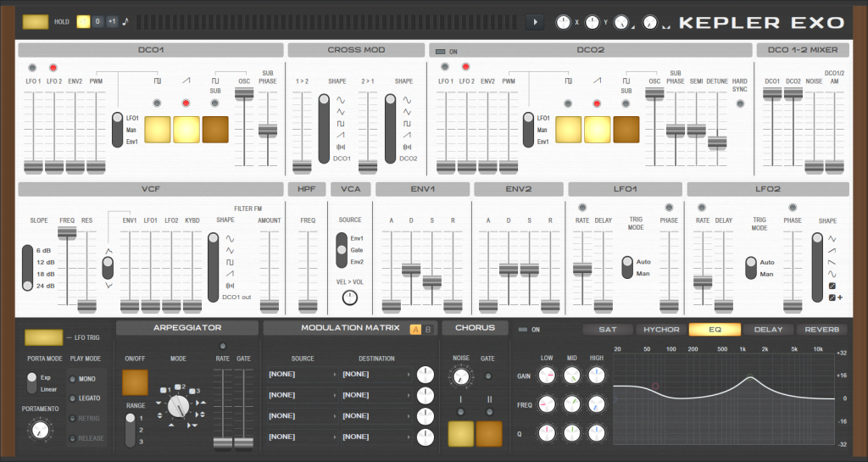868x462 pixels.
Task: Toggle Chorus I pad
Action: coord(460,434)
